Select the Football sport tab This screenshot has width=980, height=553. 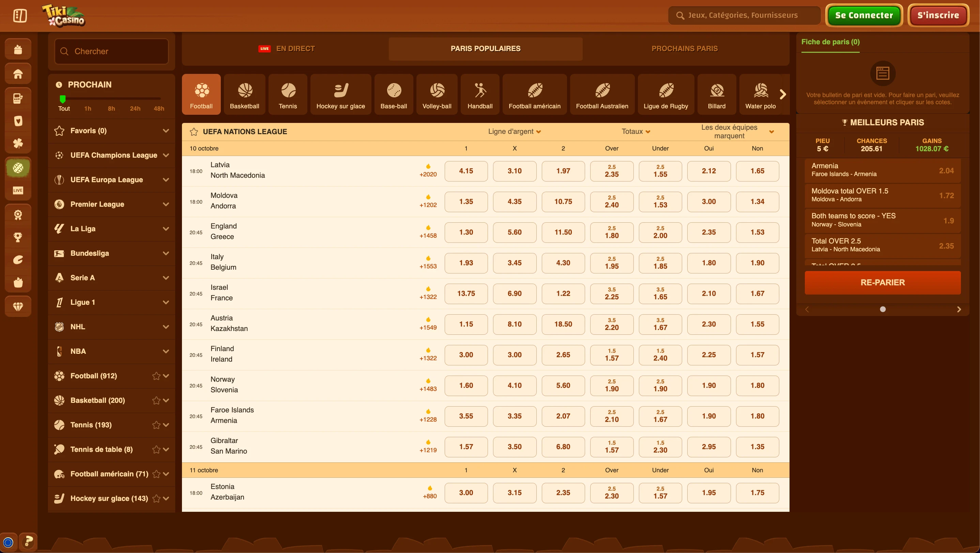click(201, 94)
